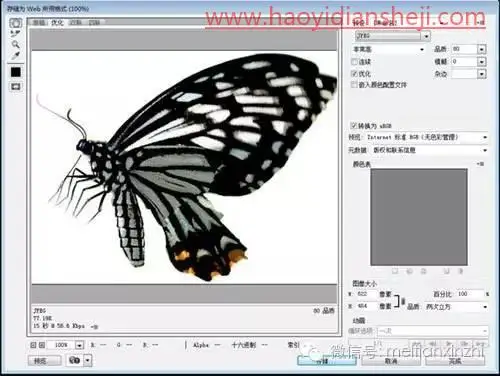Toggle slices visibility icon
The width and height of the screenshot is (500, 376).
coord(15,87)
